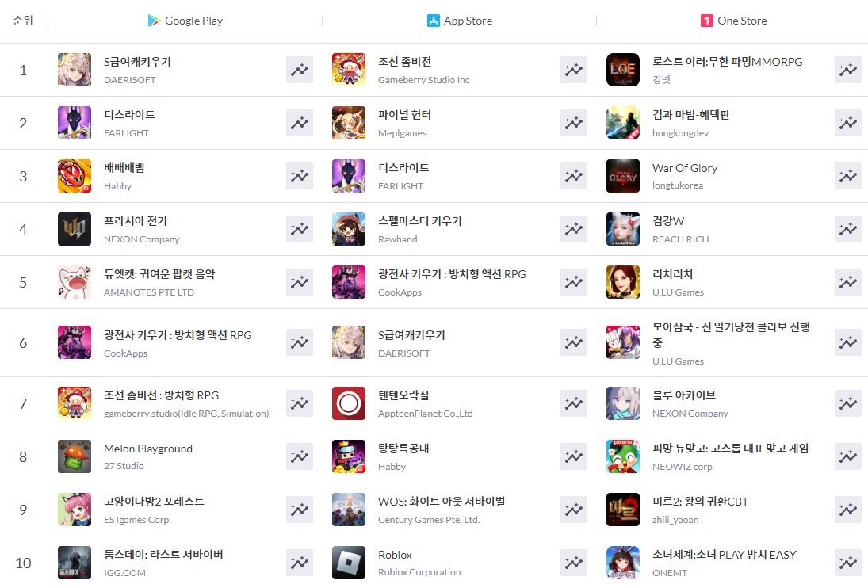Click the 탕탕특공대 game title
The width and height of the screenshot is (868, 588).
403,448
